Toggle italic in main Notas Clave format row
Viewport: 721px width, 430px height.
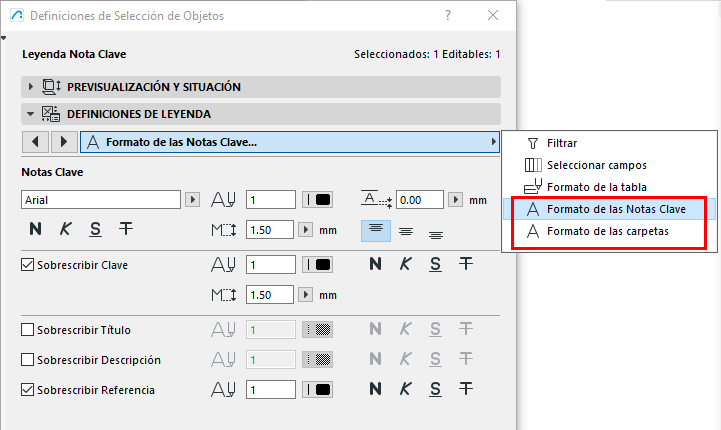point(65,229)
